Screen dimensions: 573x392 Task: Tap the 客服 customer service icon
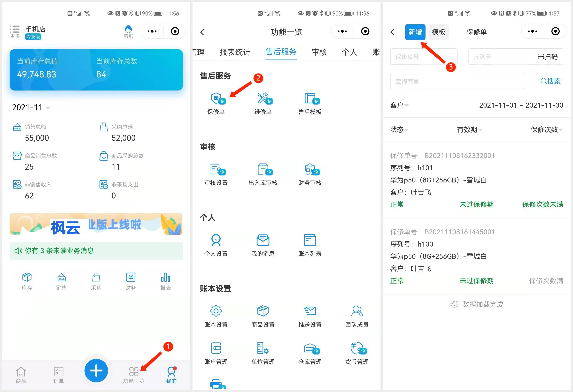[x=128, y=32]
